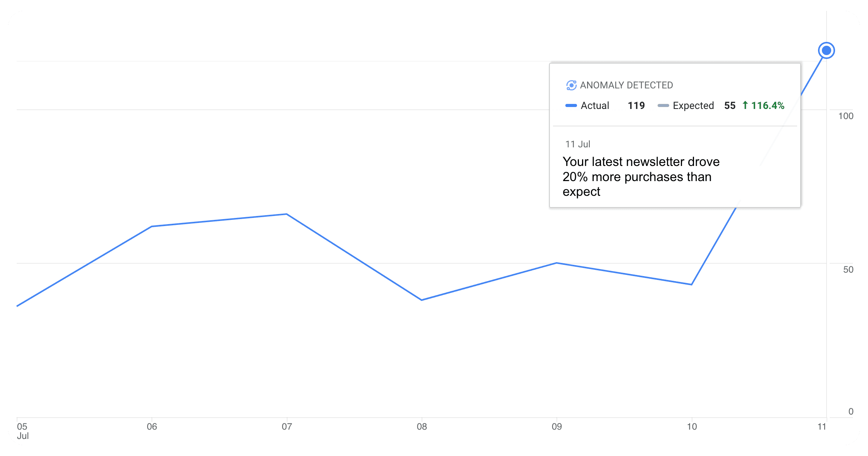
Task: Click the blue Actual legend swatch
Action: tap(571, 105)
